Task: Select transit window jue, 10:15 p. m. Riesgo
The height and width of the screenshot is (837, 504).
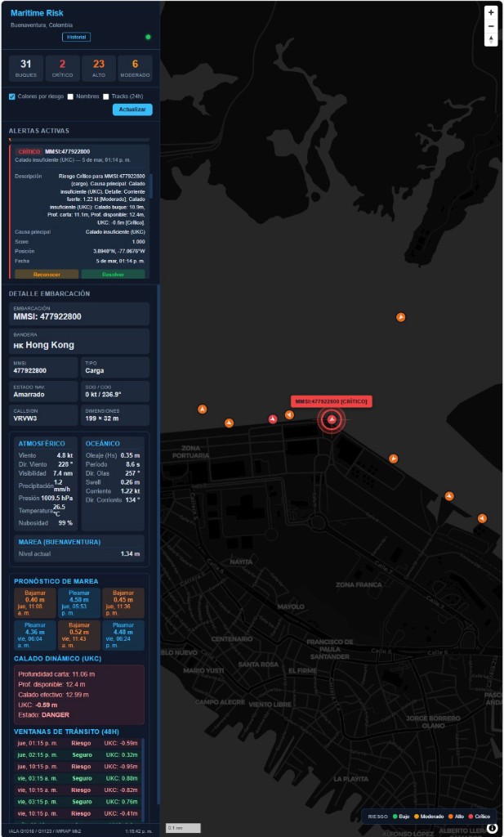Action: pyautogui.click(x=78, y=767)
